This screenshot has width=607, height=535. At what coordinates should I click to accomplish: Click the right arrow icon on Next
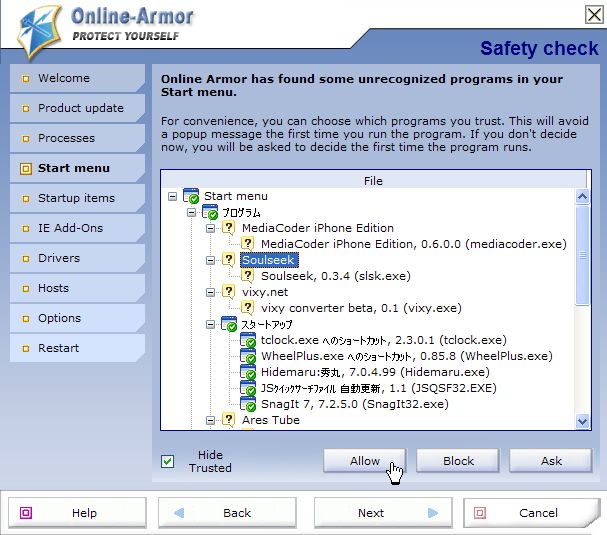click(433, 513)
